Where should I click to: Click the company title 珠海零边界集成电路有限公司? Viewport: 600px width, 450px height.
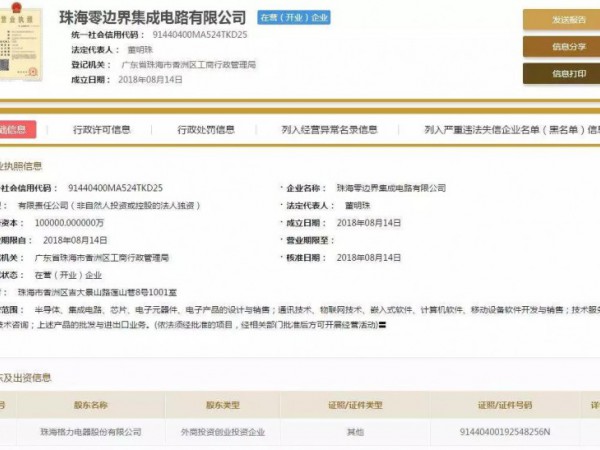tap(153, 18)
